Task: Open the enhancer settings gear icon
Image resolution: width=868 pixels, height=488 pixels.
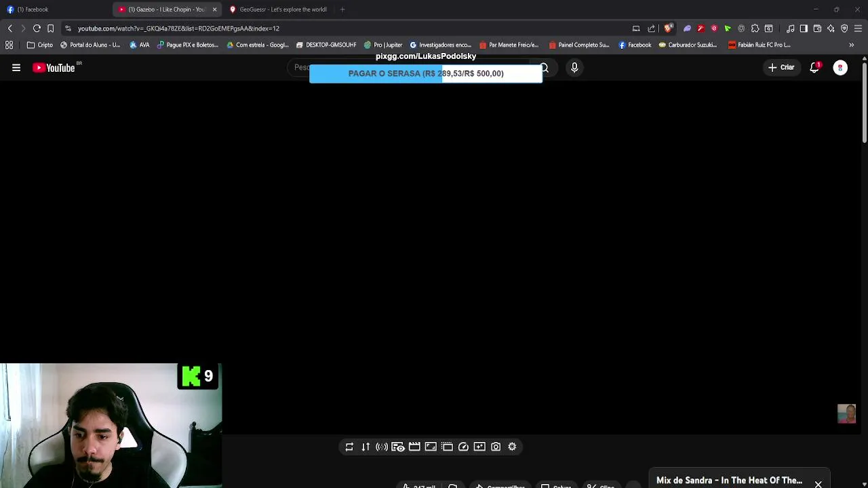Action: point(512,447)
